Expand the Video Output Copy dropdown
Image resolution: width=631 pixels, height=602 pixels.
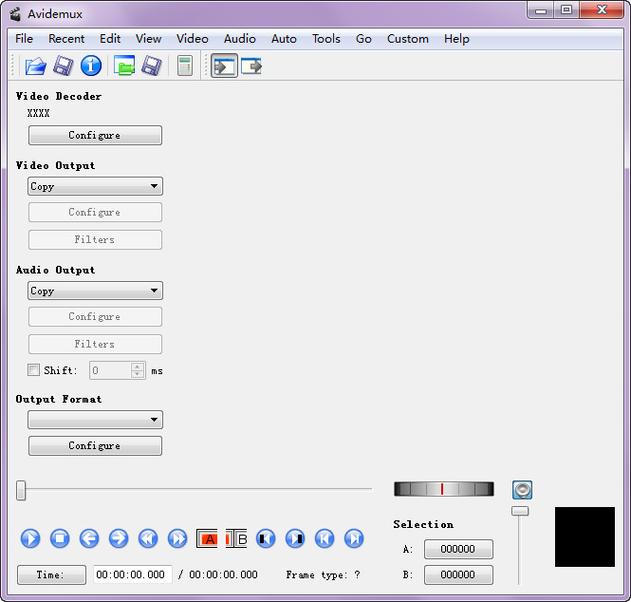tap(95, 186)
